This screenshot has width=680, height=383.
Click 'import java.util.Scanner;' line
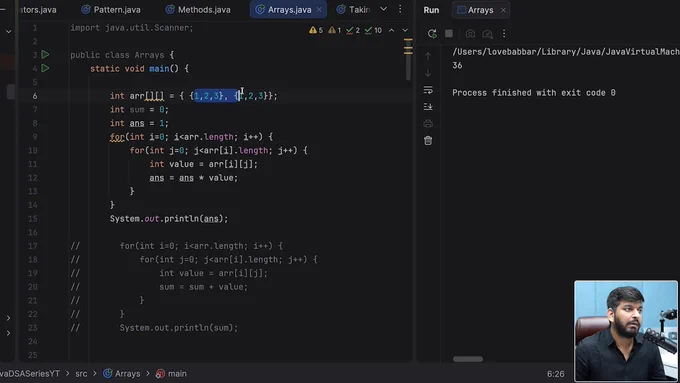pos(132,28)
